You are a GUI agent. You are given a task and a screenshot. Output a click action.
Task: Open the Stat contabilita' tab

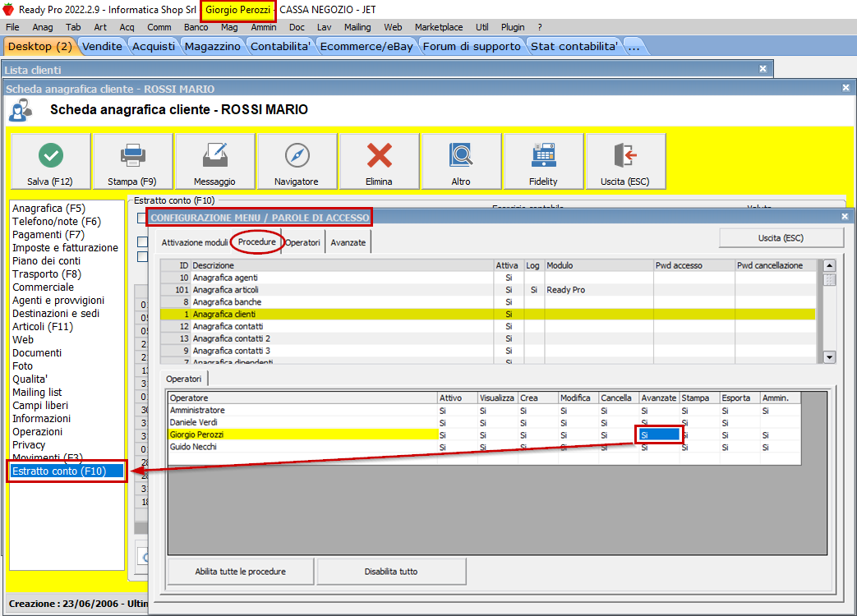coord(574,47)
